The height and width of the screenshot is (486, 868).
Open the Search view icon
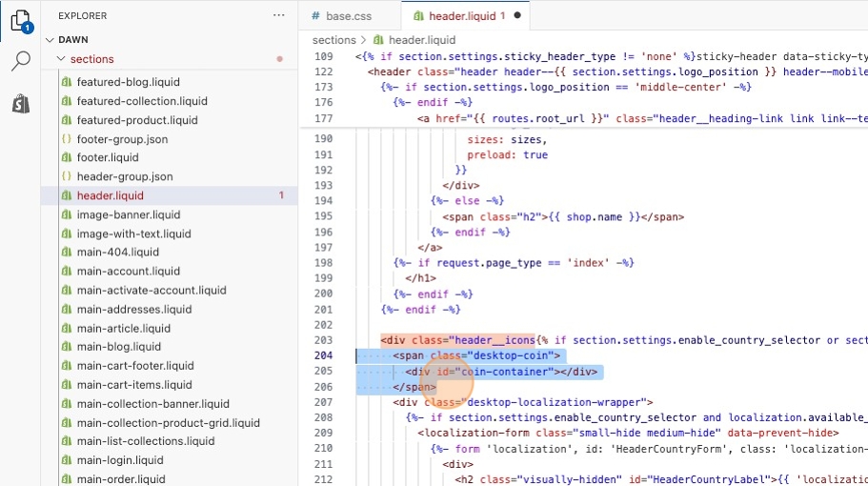pos(20,62)
